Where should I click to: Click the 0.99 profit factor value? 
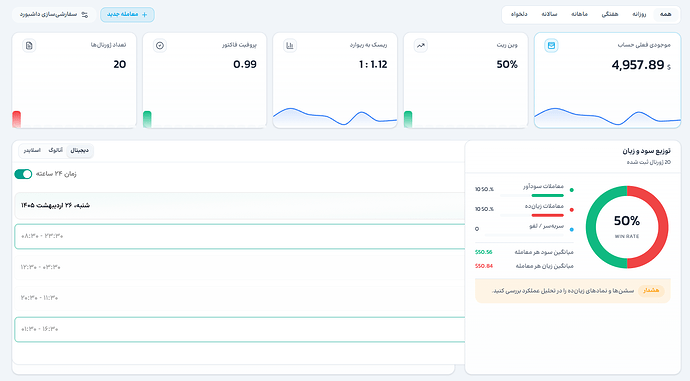[245, 65]
